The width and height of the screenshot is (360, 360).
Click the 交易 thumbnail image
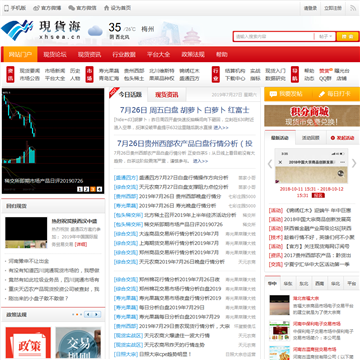click(x=78, y=343)
